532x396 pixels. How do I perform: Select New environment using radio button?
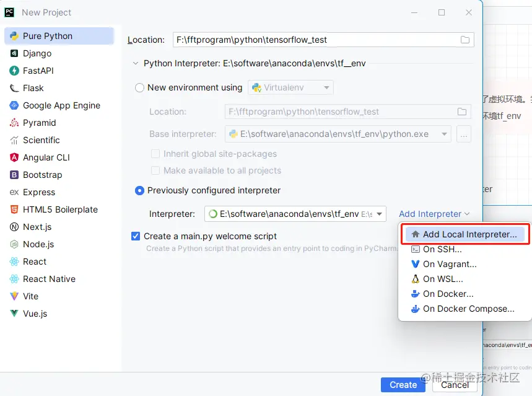pos(139,87)
